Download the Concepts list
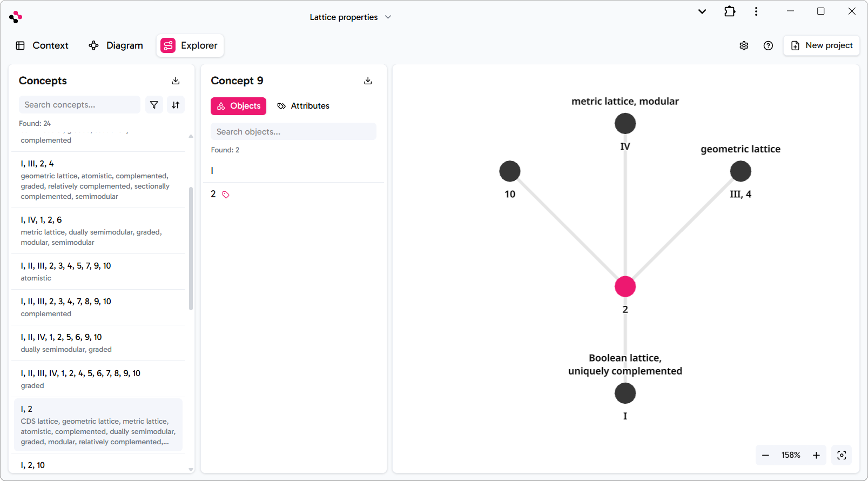This screenshot has height=481, width=868. click(176, 81)
